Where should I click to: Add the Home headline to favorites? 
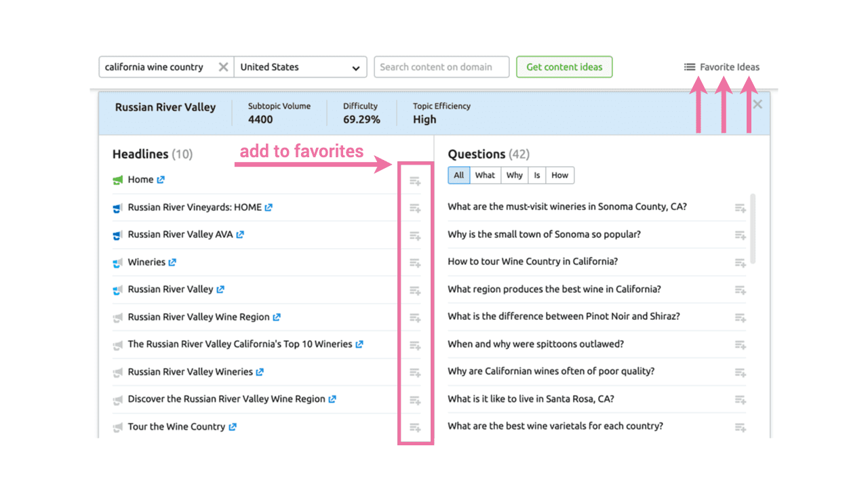click(x=414, y=180)
